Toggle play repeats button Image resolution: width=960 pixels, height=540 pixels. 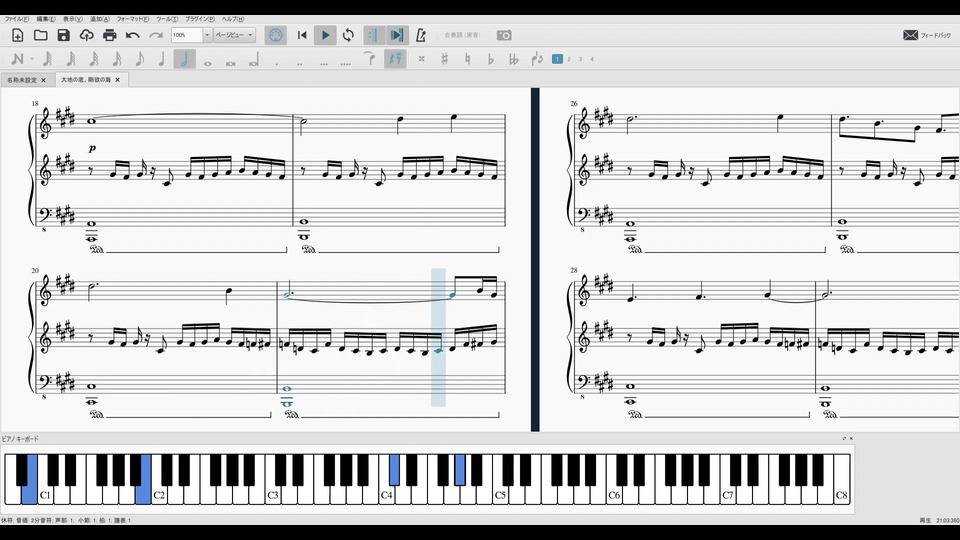point(373,35)
